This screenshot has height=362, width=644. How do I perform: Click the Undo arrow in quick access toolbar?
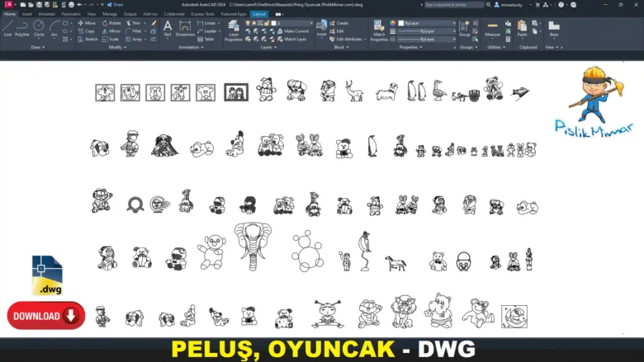click(80, 5)
